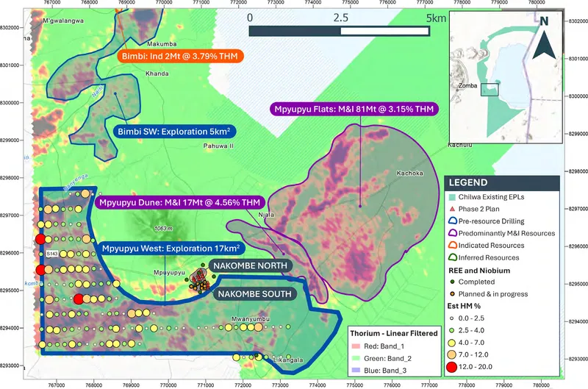Click the Chilwa Existing EPLs legend swatch
588x389 pixels.
(x=452, y=197)
